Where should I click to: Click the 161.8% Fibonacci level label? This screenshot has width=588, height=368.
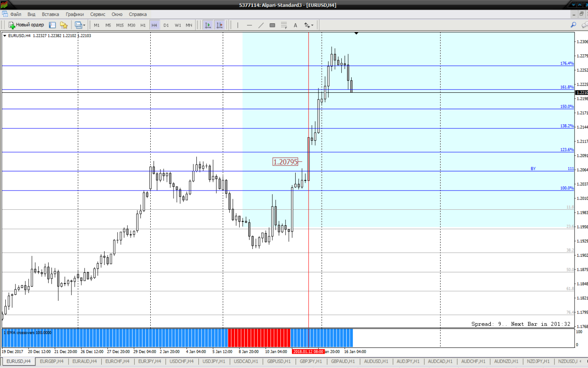click(x=567, y=87)
